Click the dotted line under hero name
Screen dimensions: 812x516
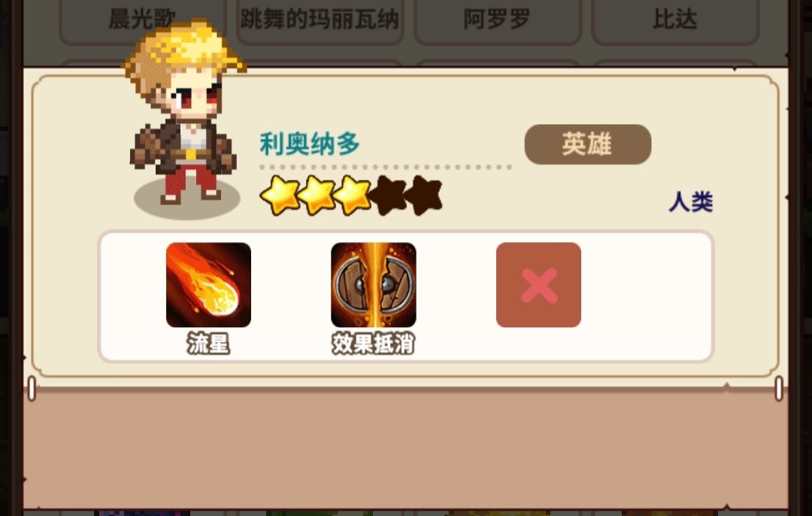[x=386, y=167]
